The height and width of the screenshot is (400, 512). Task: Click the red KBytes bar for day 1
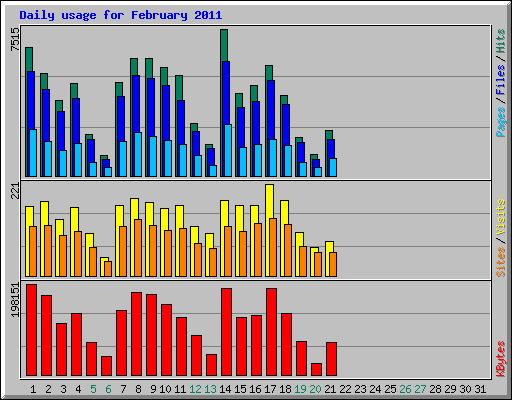[x=31, y=330]
